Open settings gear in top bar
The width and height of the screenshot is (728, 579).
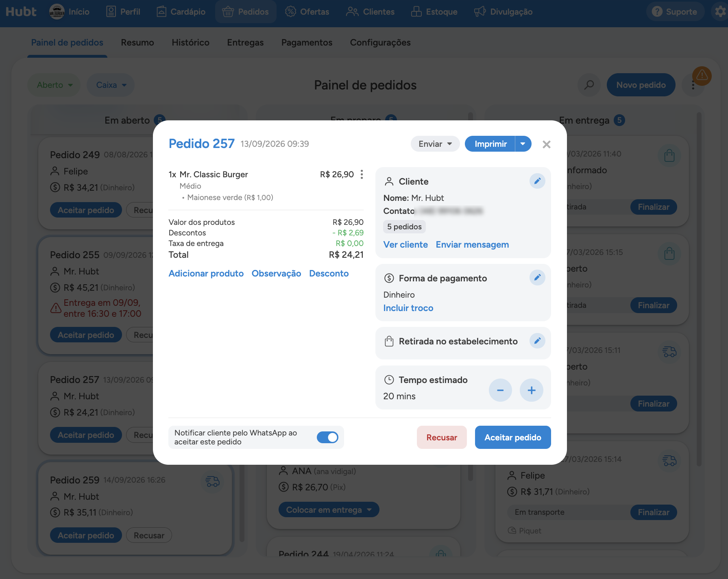720,12
